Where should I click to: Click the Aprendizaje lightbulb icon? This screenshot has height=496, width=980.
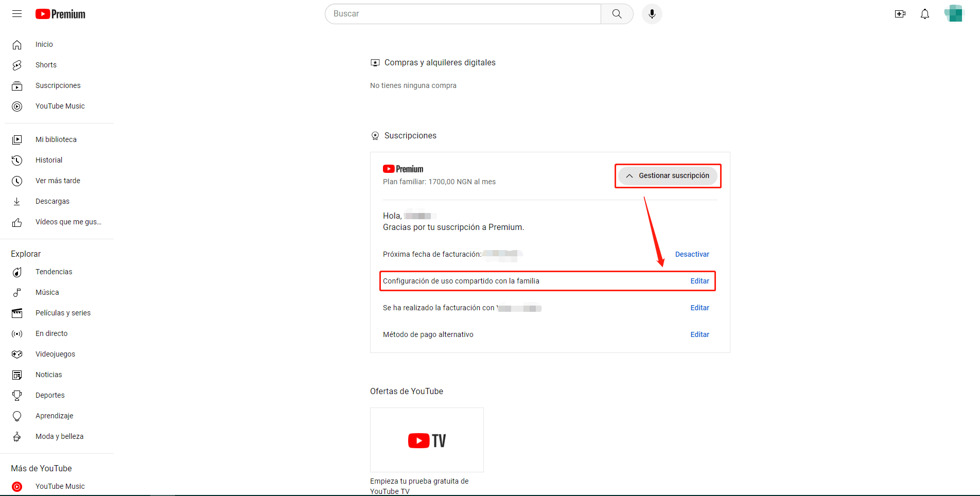tap(17, 416)
